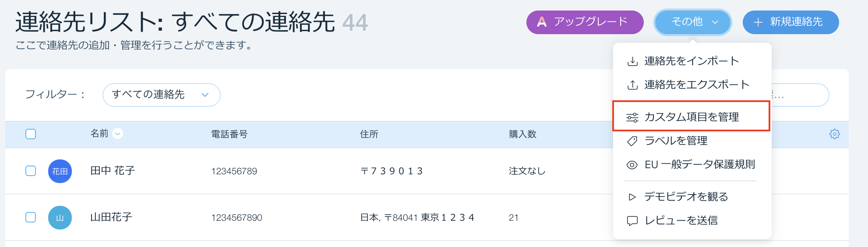Click the EU data protection eye icon
This screenshot has width=868, height=247.
(632, 165)
